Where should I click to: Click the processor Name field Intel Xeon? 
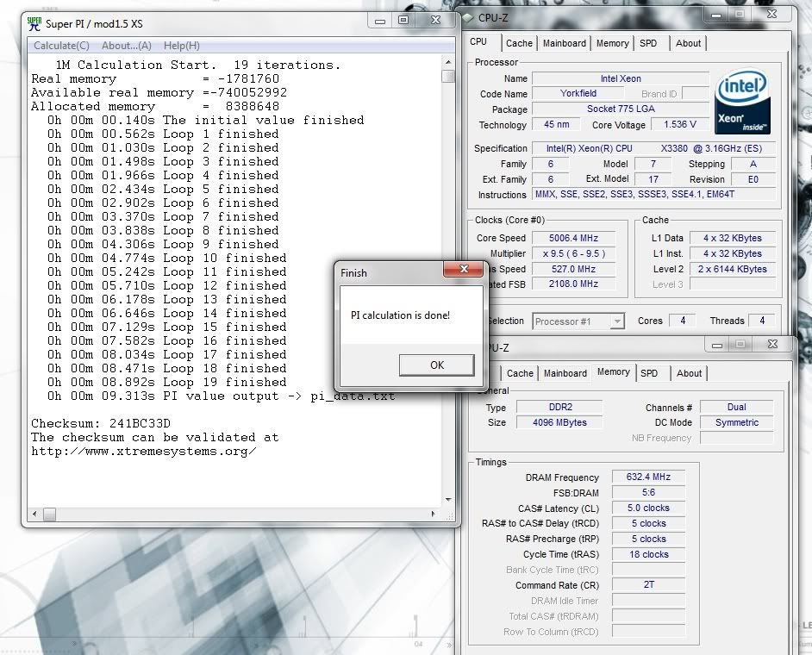point(621,78)
